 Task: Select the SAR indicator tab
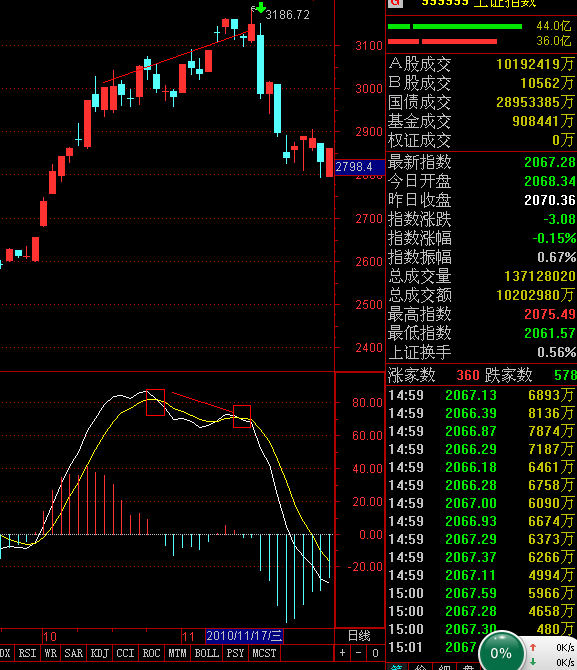(74, 653)
